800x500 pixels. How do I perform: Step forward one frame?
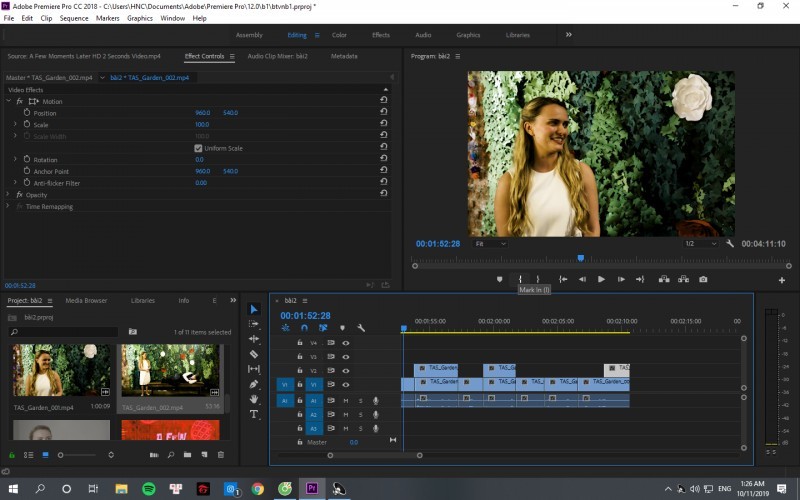click(x=621, y=279)
